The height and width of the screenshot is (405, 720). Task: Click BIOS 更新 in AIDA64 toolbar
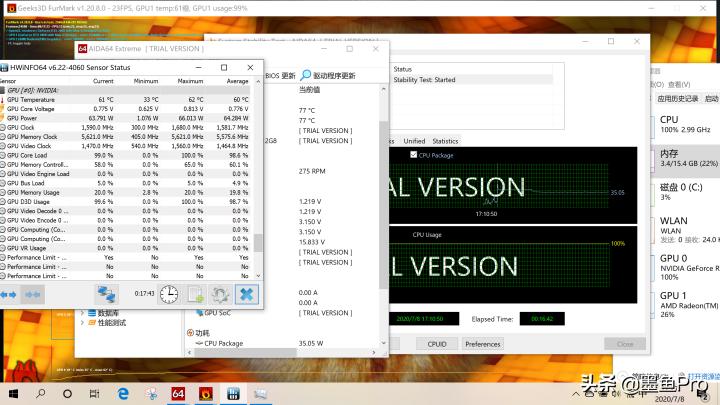pos(280,75)
